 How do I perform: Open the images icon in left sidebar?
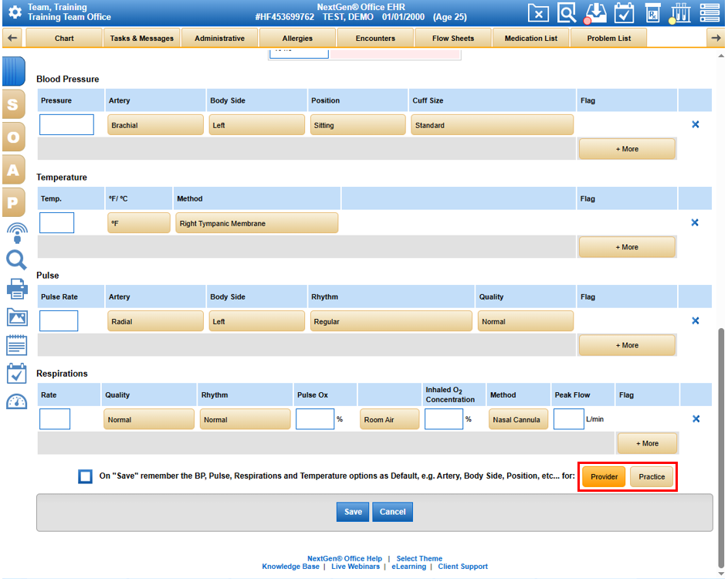pos(17,317)
